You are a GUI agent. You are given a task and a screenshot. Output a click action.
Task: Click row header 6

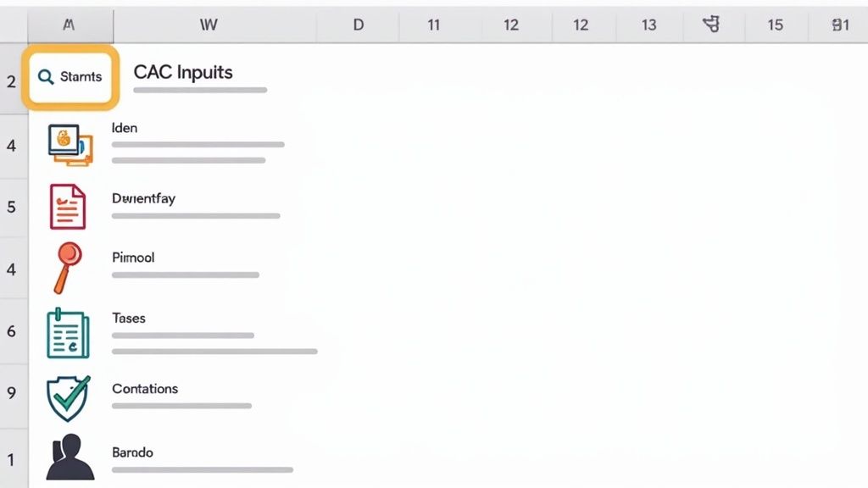pos(12,331)
